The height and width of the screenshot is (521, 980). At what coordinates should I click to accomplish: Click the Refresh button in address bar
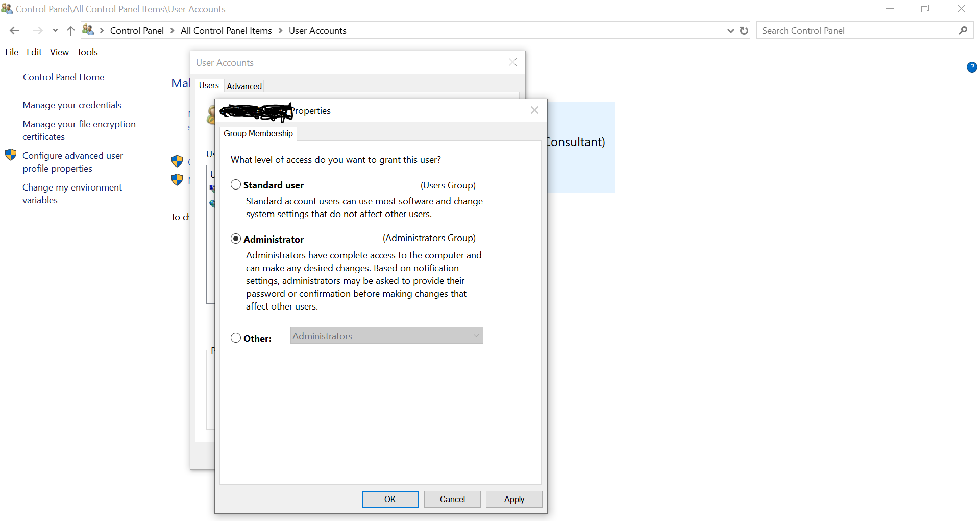pyautogui.click(x=744, y=31)
